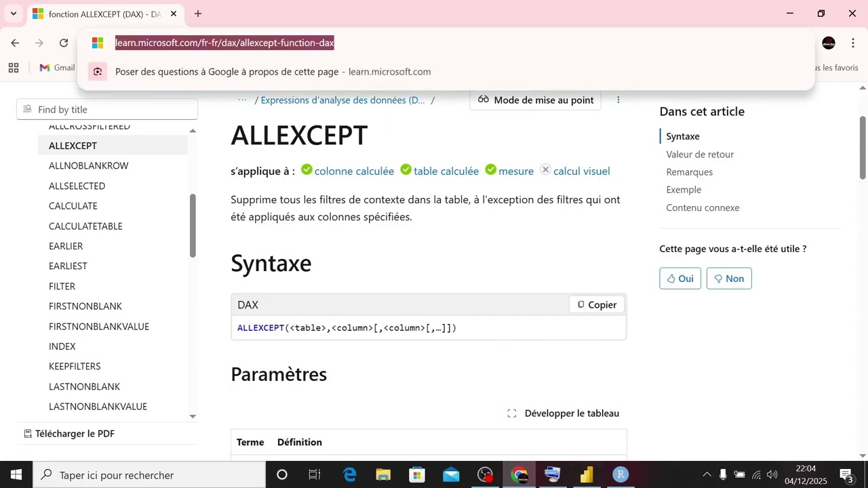Expand the breadcrumb ellipsis
This screenshot has width=868, height=488.
242,100
